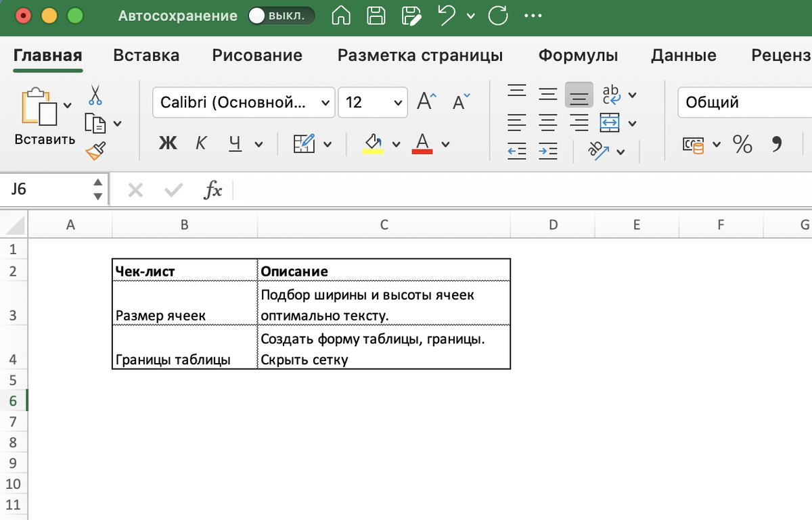
Task: Open underline style dropdown arrow
Action: pyautogui.click(x=258, y=144)
